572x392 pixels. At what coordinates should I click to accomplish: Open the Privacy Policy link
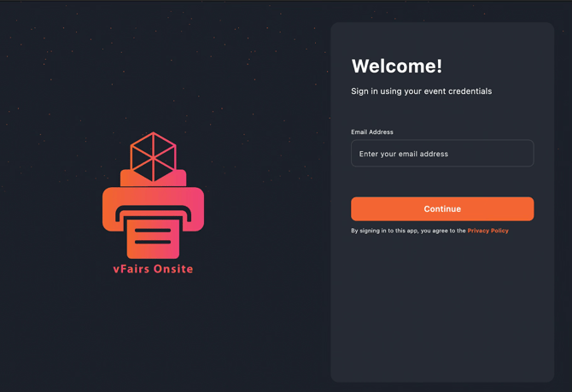pyautogui.click(x=487, y=231)
